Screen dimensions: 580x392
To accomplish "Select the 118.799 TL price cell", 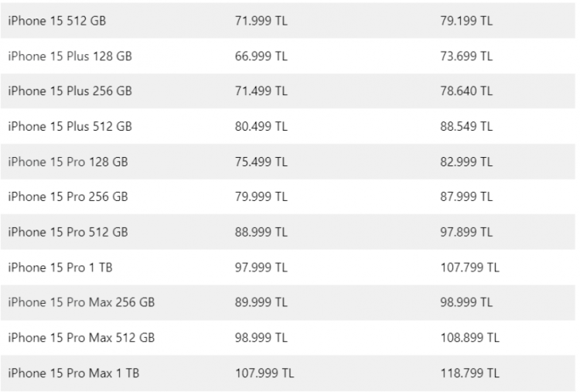I will 469,373.
